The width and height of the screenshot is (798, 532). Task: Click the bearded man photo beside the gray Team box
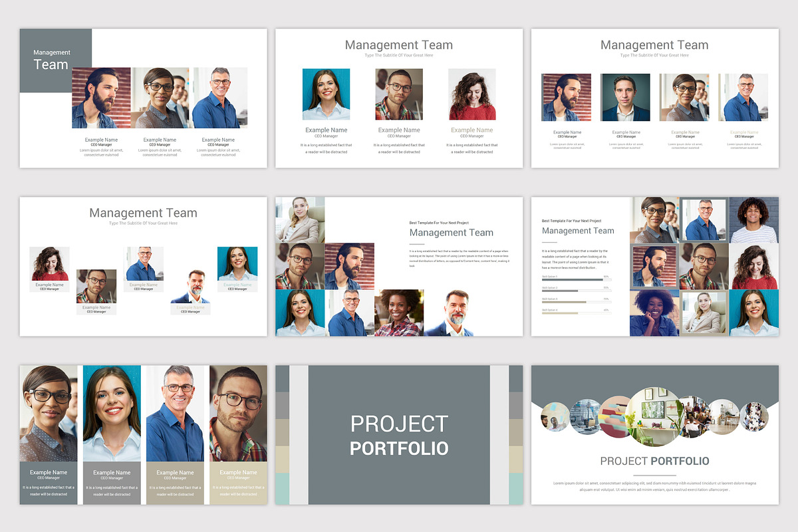[x=101, y=98]
